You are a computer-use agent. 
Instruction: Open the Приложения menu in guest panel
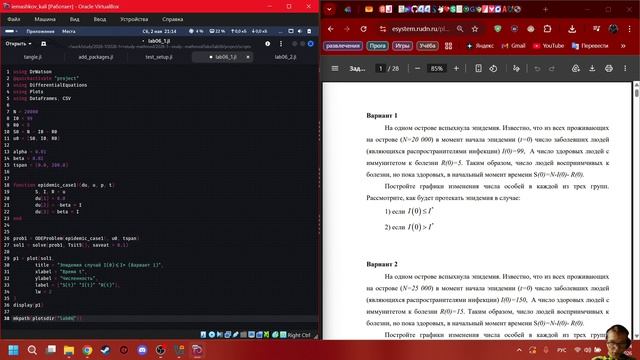coord(40,31)
